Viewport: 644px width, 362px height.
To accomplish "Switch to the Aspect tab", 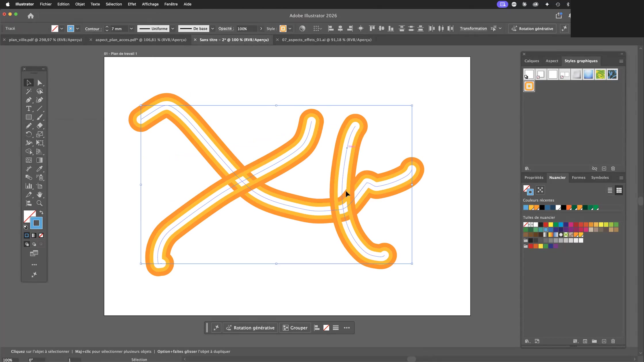I will (x=552, y=61).
